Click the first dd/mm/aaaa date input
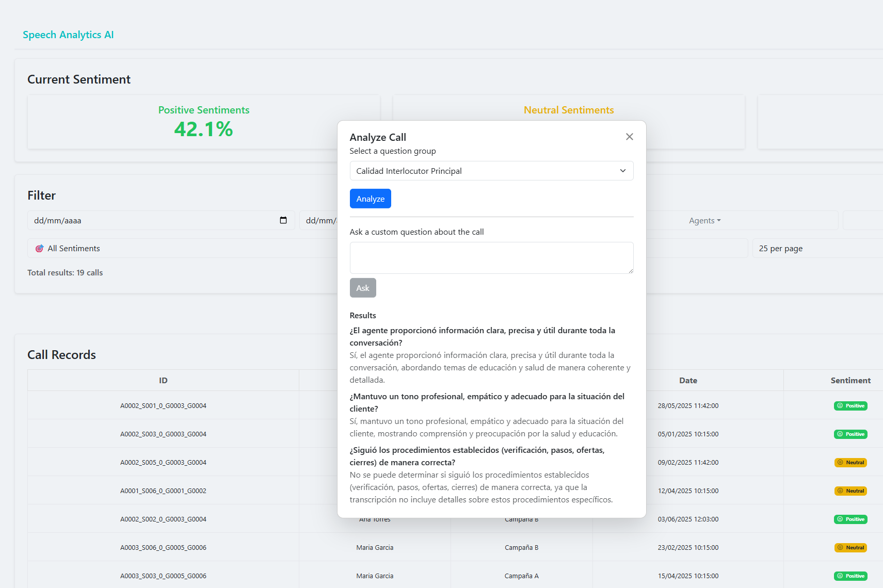Image resolution: width=883 pixels, height=588 pixels. (x=161, y=220)
